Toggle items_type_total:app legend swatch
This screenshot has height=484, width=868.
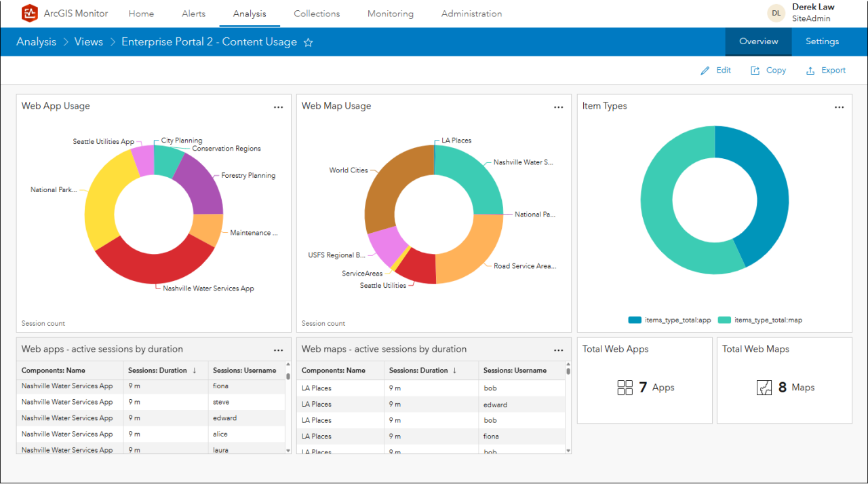point(635,320)
